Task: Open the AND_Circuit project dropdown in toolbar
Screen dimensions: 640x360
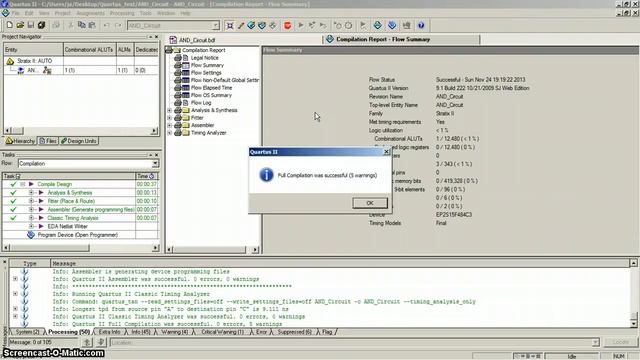Action: coord(216,25)
